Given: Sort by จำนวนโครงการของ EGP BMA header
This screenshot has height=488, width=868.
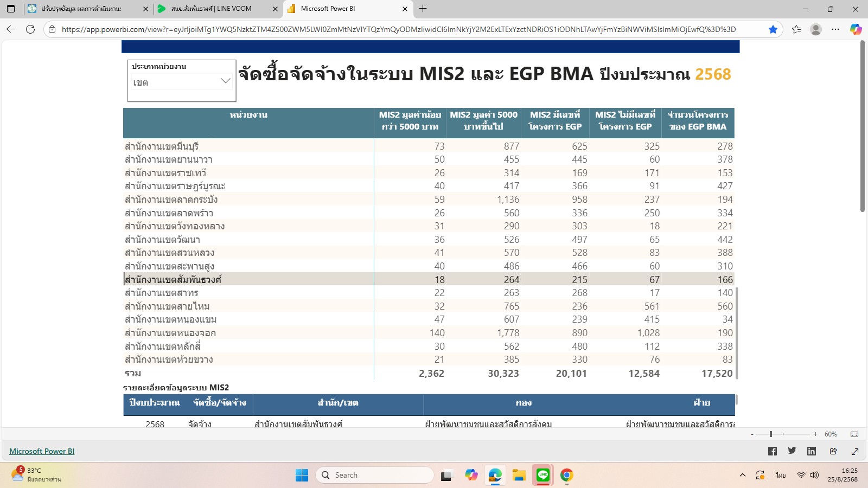Looking at the screenshot, I should coord(698,123).
